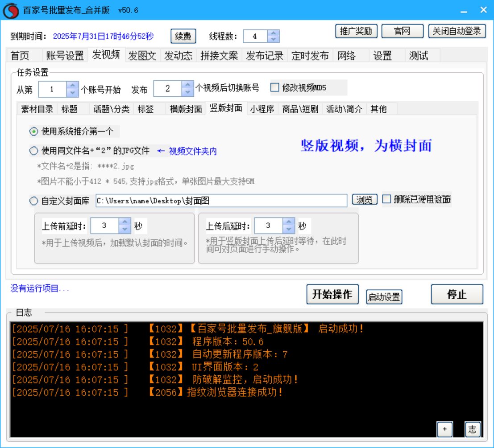Open the 发动态 tab
The height and width of the screenshot is (448, 494).
click(178, 56)
